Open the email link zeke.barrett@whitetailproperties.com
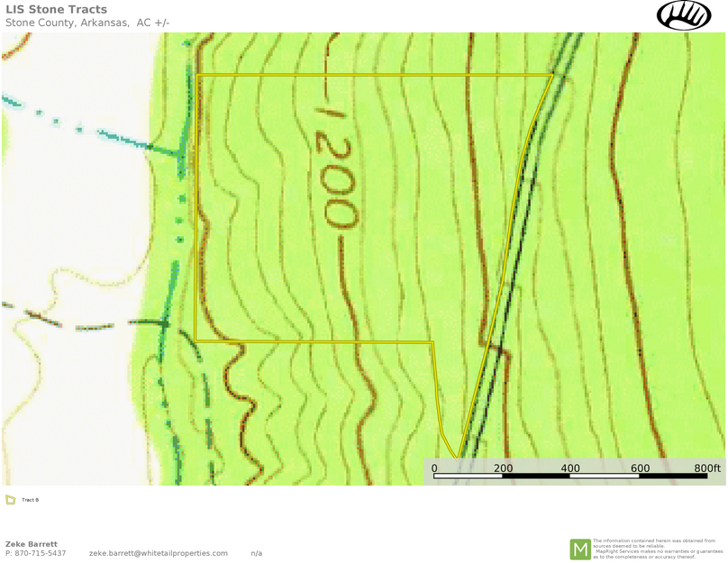Viewport: 728px width, 563px height. click(x=157, y=554)
